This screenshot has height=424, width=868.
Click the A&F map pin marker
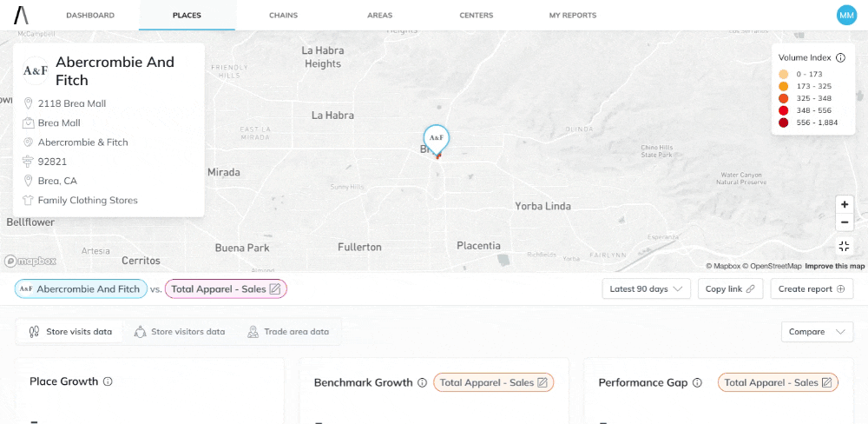[436, 139]
